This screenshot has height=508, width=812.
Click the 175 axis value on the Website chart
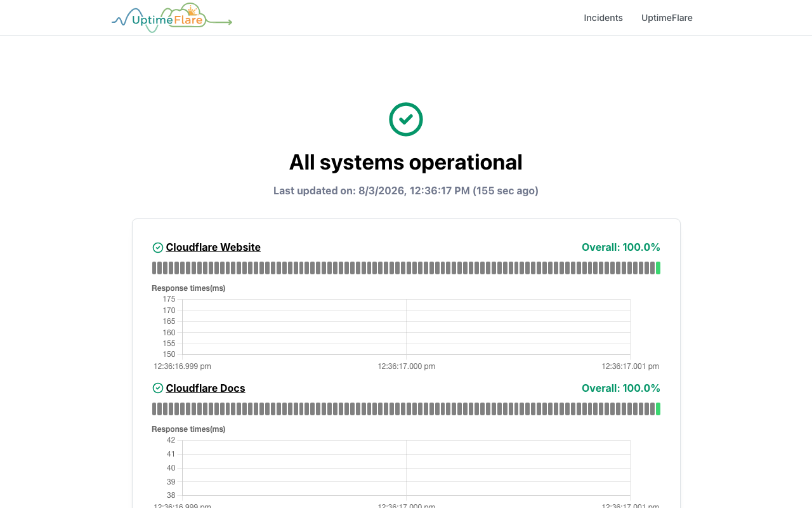click(169, 299)
